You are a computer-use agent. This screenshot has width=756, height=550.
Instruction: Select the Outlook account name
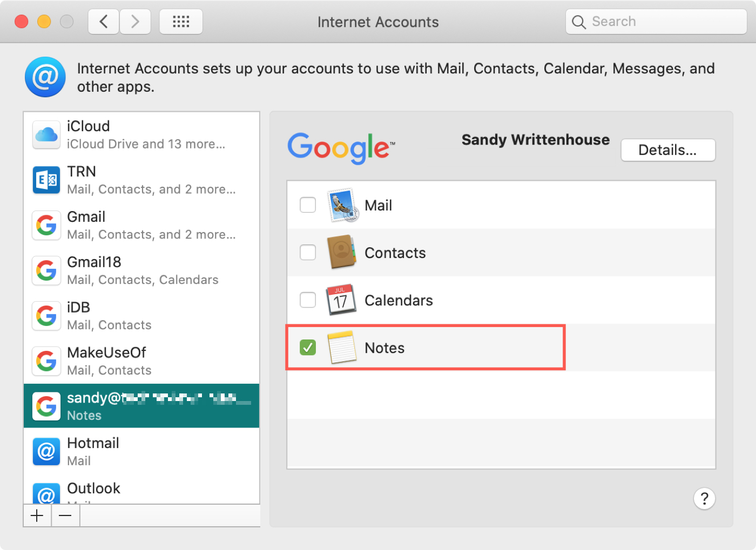[93, 488]
